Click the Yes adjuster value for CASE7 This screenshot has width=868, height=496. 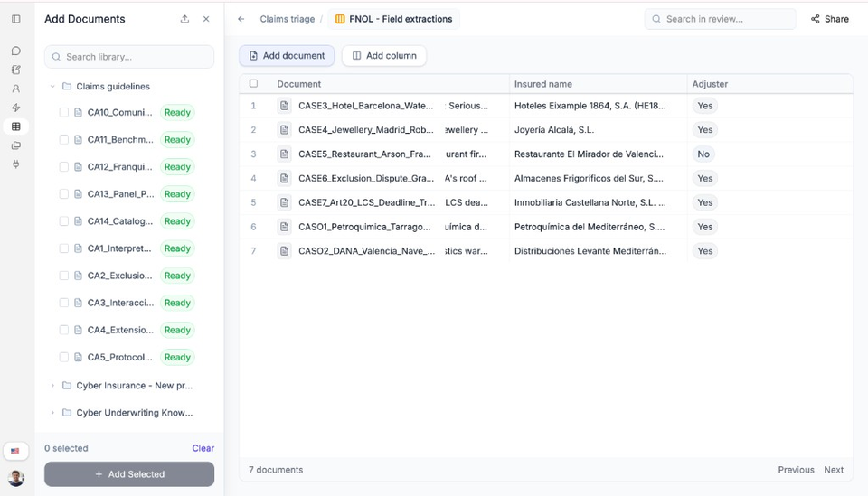[x=704, y=202]
